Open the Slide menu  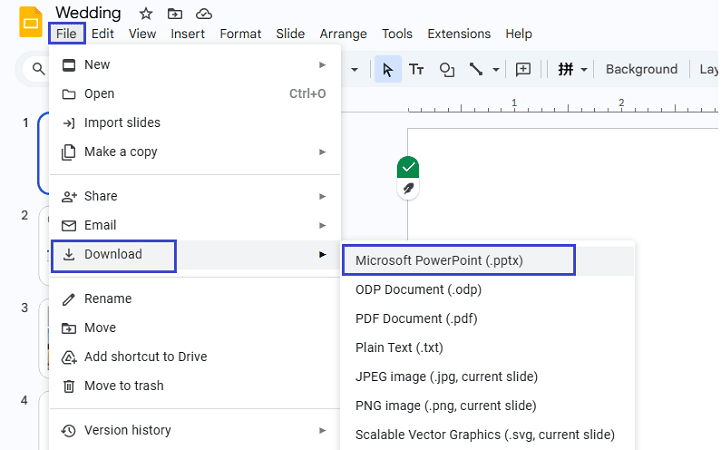[290, 34]
